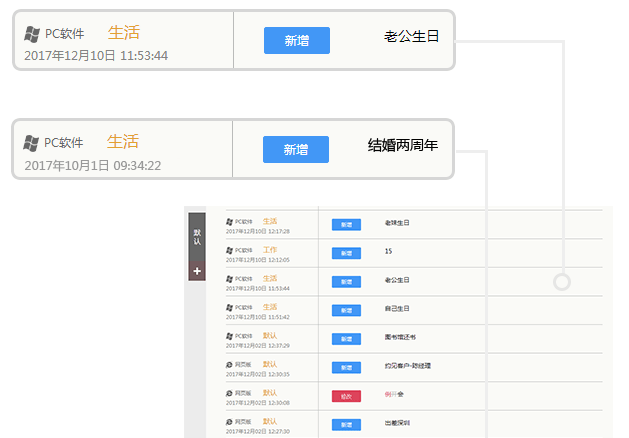Open the 自己生日 list entry

tap(397, 308)
